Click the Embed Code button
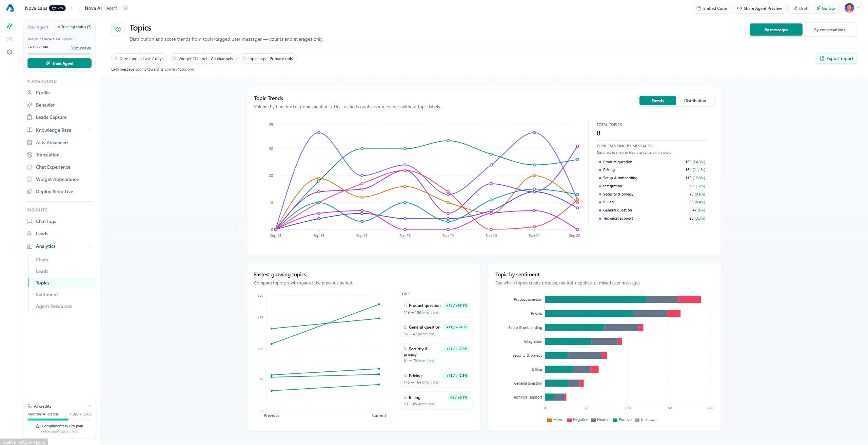 pyautogui.click(x=712, y=8)
